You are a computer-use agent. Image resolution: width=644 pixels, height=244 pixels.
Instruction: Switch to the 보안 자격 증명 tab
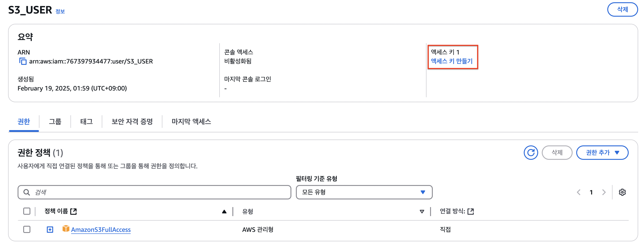pyautogui.click(x=132, y=122)
